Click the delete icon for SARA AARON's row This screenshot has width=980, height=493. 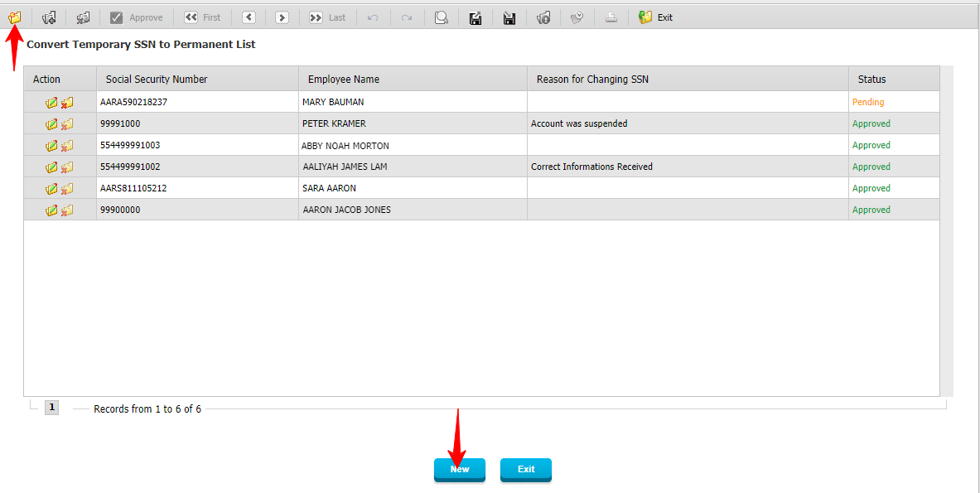tap(65, 188)
